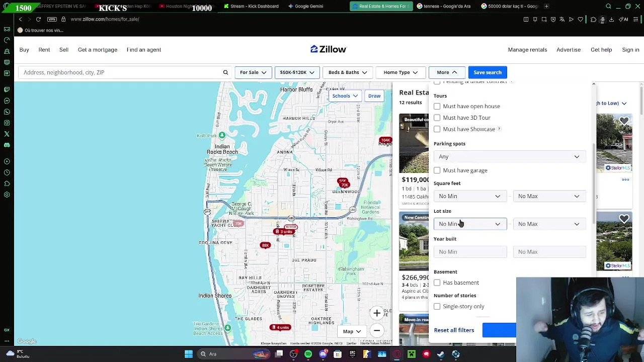Screen dimensions: 644x362
Task: Check Must have 3D Tour
Action: [x=437, y=118]
